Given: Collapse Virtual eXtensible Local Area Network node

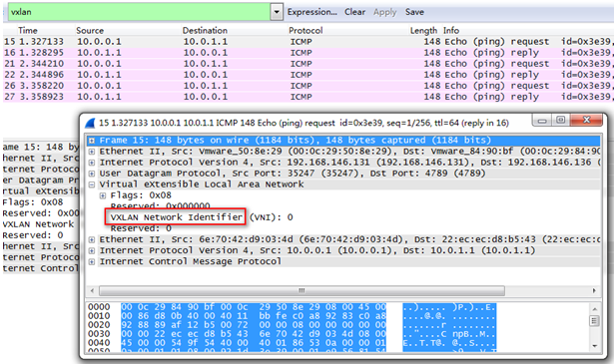Looking at the screenshot, I should click(x=92, y=184).
